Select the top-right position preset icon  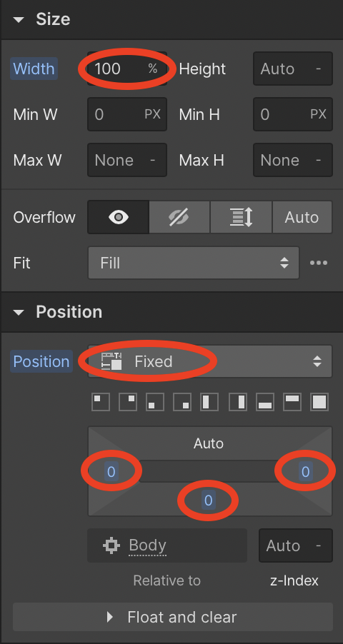128,402
